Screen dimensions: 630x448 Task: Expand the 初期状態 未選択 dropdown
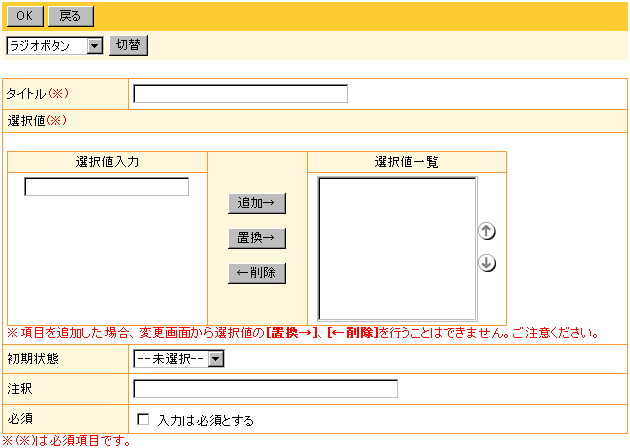click(179, 359)
